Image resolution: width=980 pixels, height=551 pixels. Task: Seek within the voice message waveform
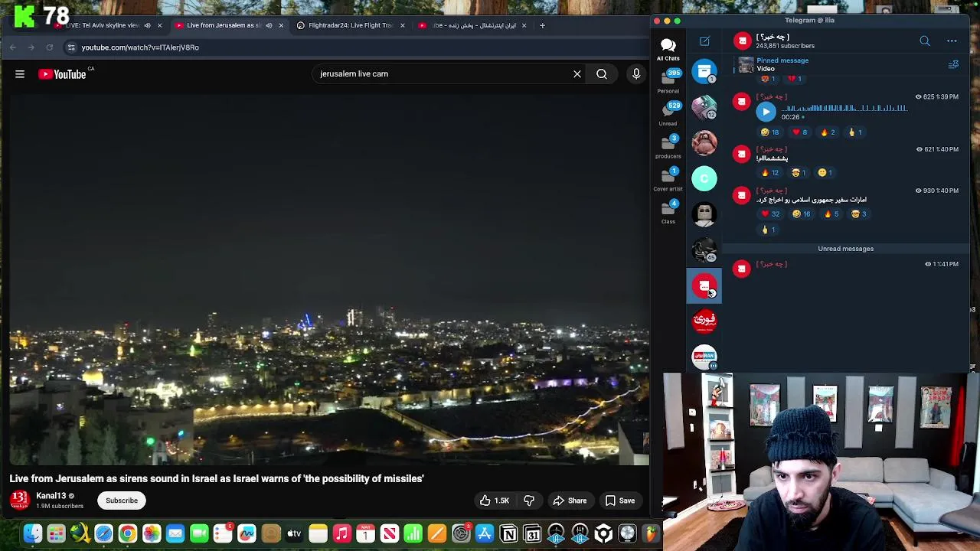pyautogui.click(x=844, y=109)
